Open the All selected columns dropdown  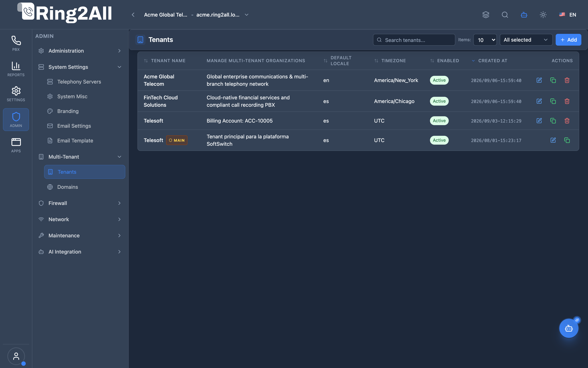coord(526,40)
